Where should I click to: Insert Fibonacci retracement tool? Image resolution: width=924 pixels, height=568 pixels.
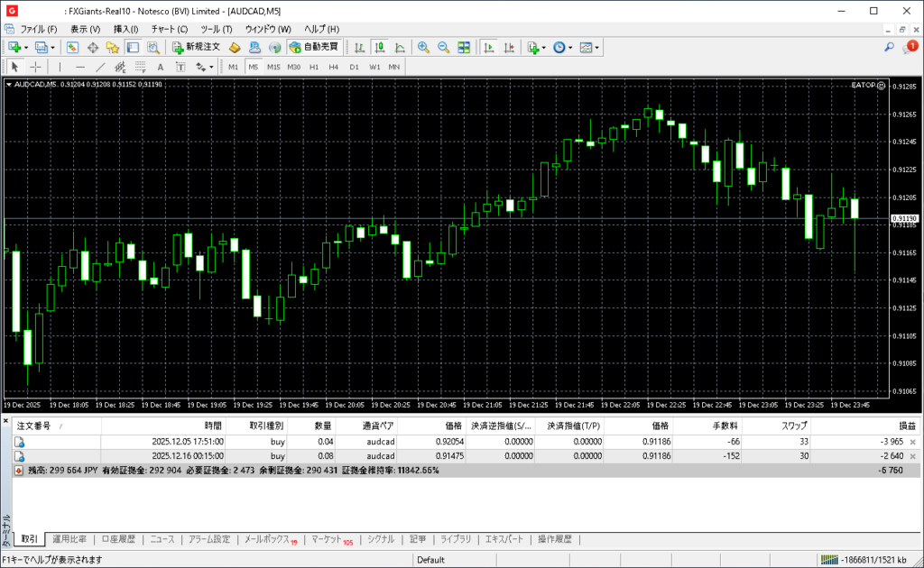(x=140, y=67)
